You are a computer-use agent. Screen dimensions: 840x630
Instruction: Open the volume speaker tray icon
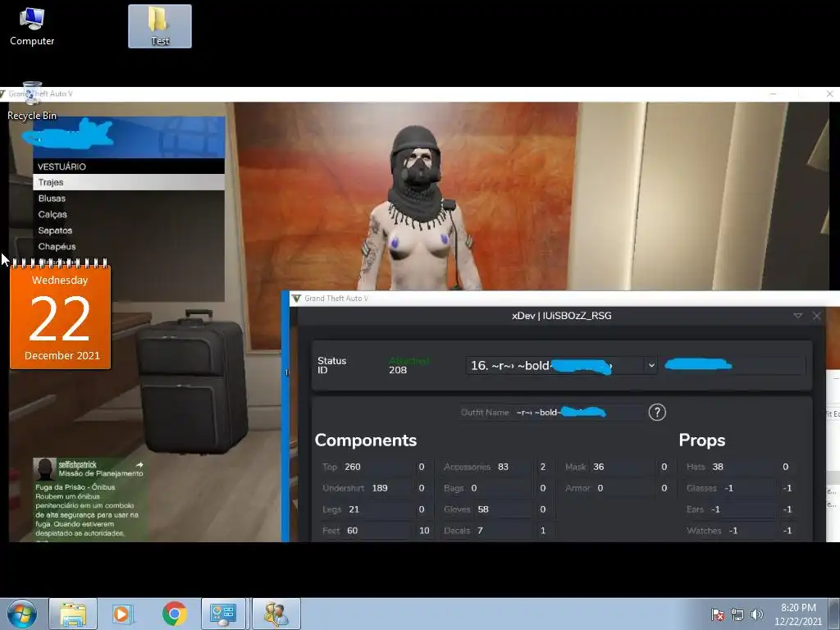tap(756, 614)
